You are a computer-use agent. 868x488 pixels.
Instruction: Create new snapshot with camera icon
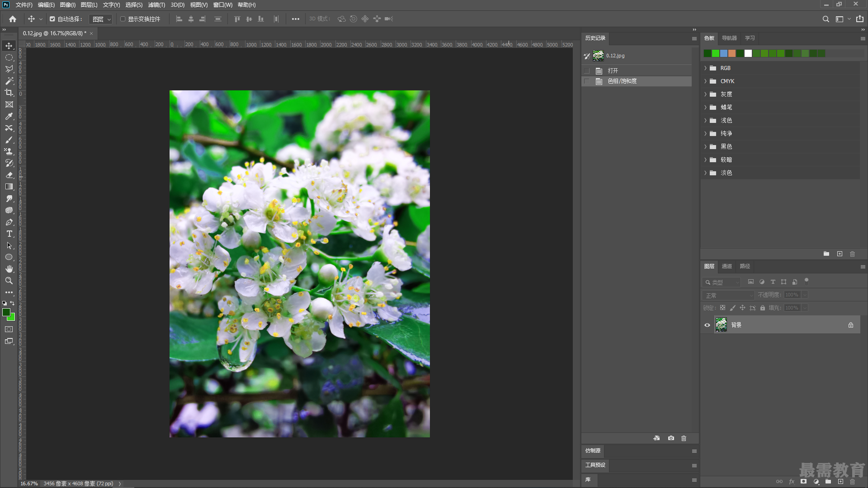pyautogui.click(x=671, y=438)
